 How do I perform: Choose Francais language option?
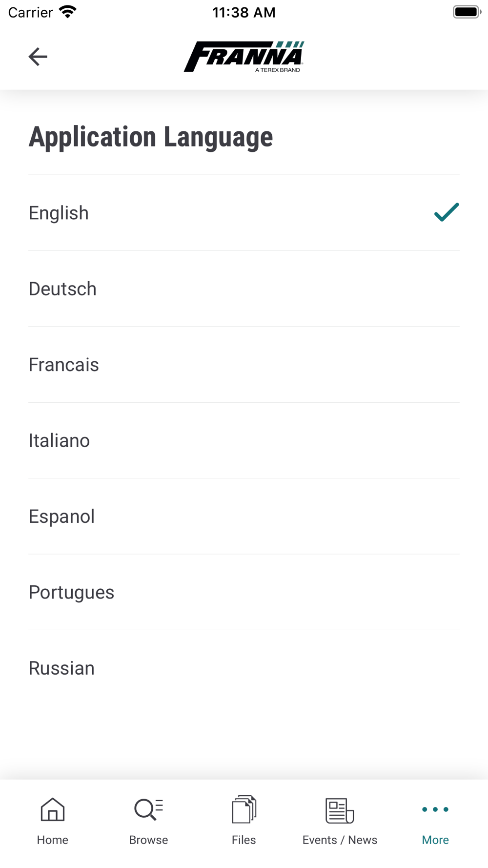(x=63, y=365)
